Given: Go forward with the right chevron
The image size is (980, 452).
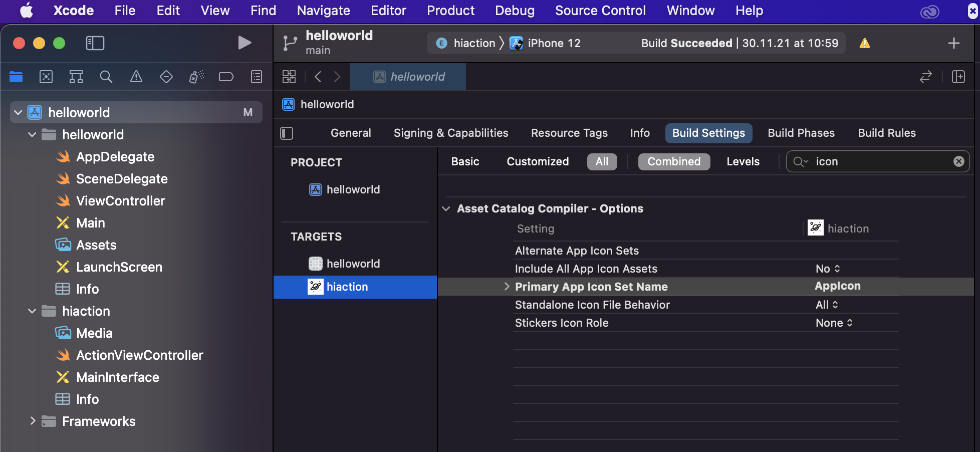Looking at the screenshot, I should [x=337, y=77].
